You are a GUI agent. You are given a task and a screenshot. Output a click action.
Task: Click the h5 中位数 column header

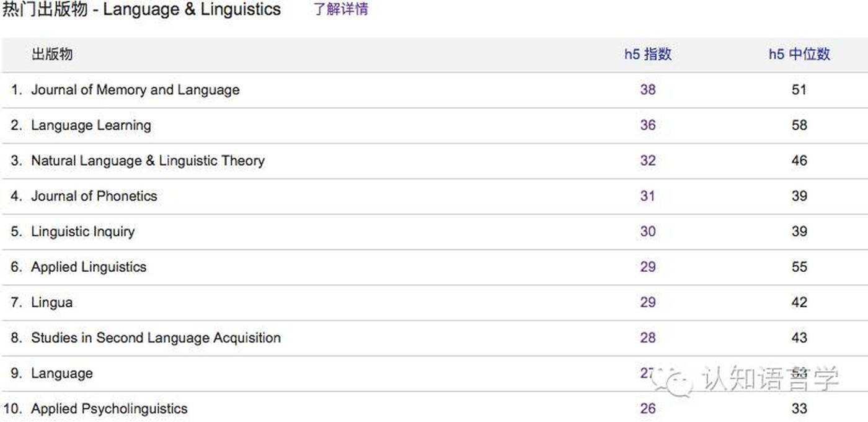[x=799, y=54]
